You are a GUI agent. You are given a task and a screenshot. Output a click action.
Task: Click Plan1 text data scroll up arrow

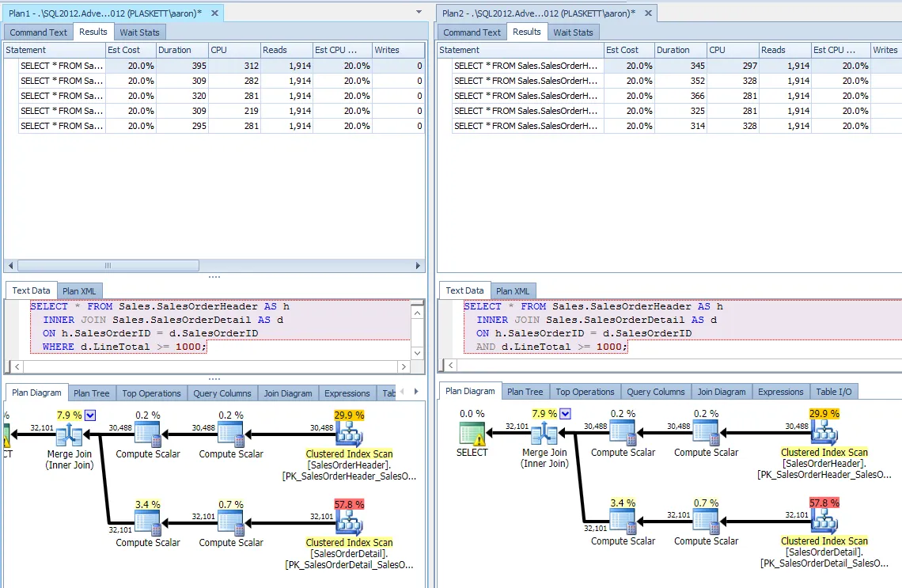(x=418, y=313)
